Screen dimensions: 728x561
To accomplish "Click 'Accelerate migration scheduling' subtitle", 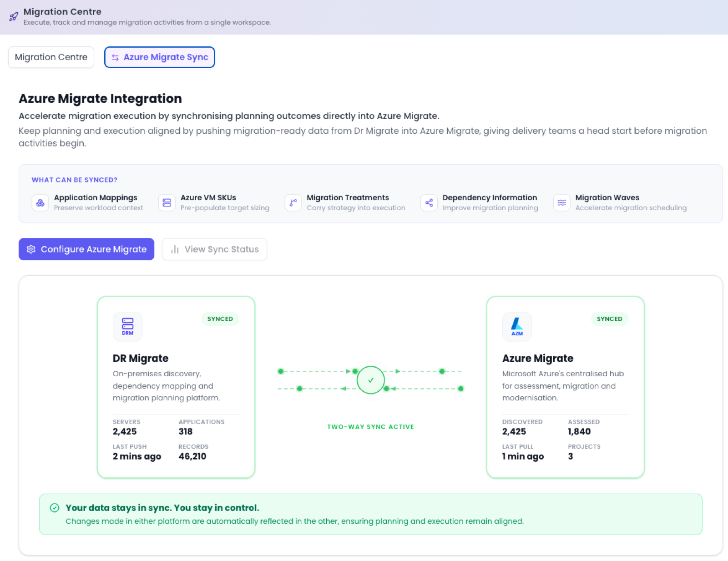I will click(631, 208).
